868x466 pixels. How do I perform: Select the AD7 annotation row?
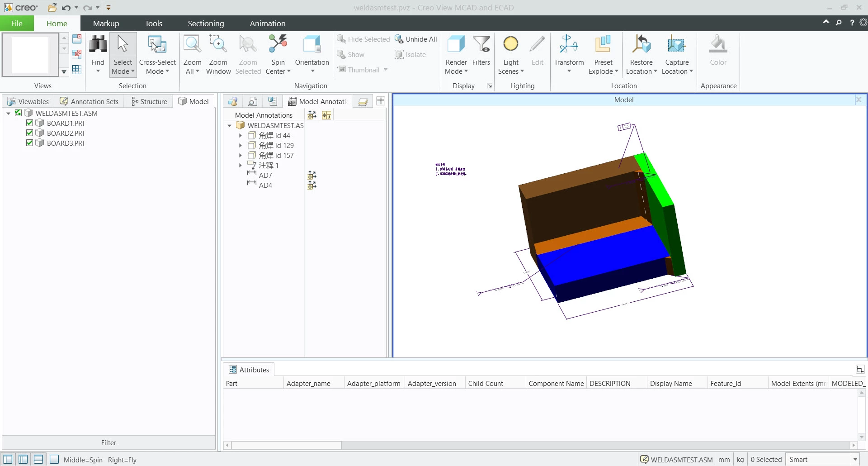[x=265, y=175]
